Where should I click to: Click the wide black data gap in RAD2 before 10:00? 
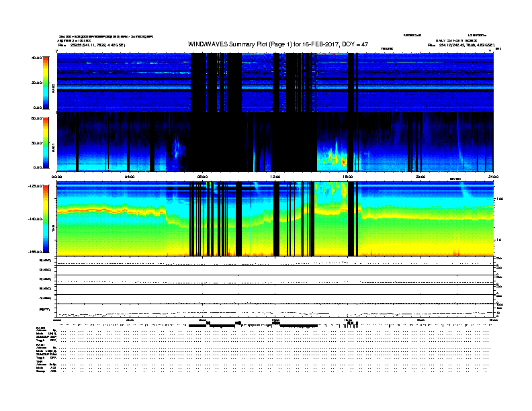pyautogui.click(x=234, y=83)
